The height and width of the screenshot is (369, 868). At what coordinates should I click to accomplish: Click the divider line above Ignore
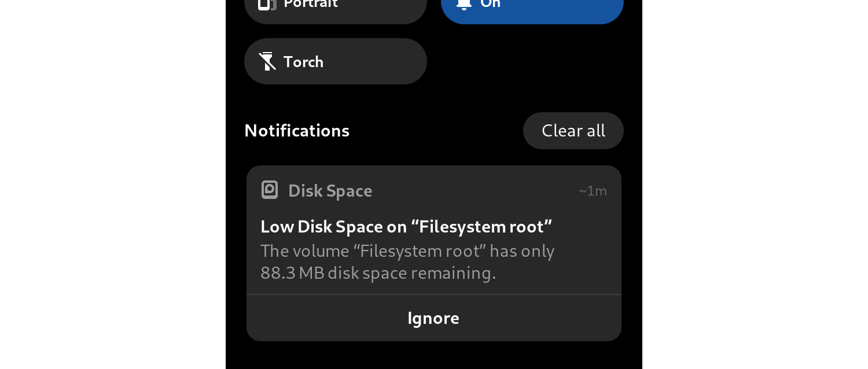tap(433, 294)
